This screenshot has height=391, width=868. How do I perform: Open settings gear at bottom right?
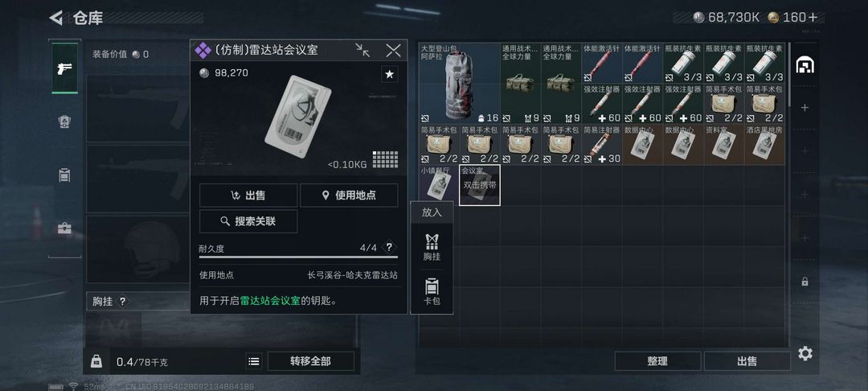(805, 353)
